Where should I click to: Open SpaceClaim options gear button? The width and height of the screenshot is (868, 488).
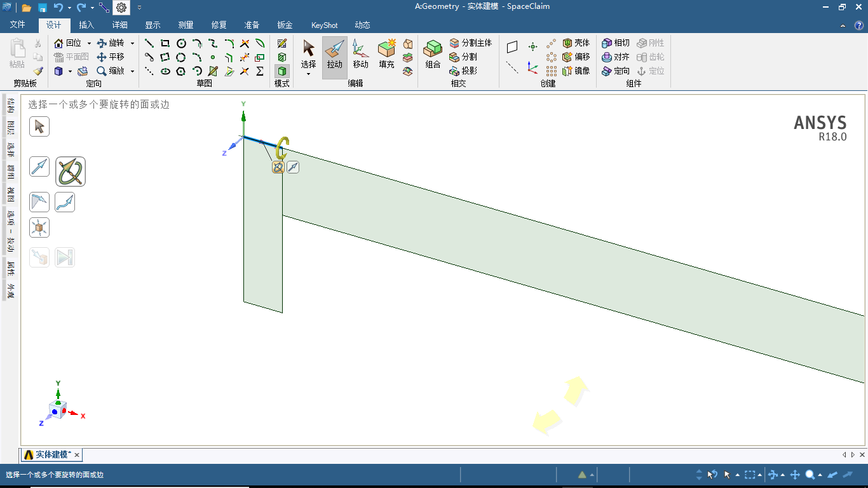tap(121, 8)
